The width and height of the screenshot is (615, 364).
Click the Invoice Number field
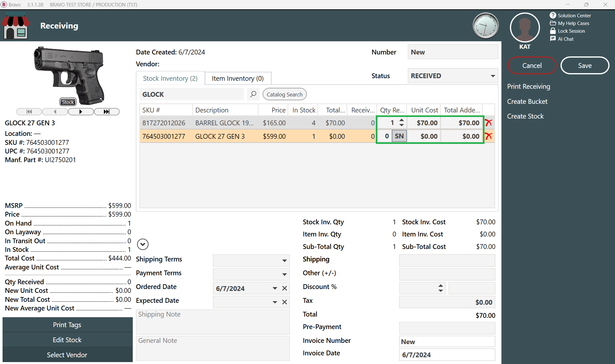point(447,342)
